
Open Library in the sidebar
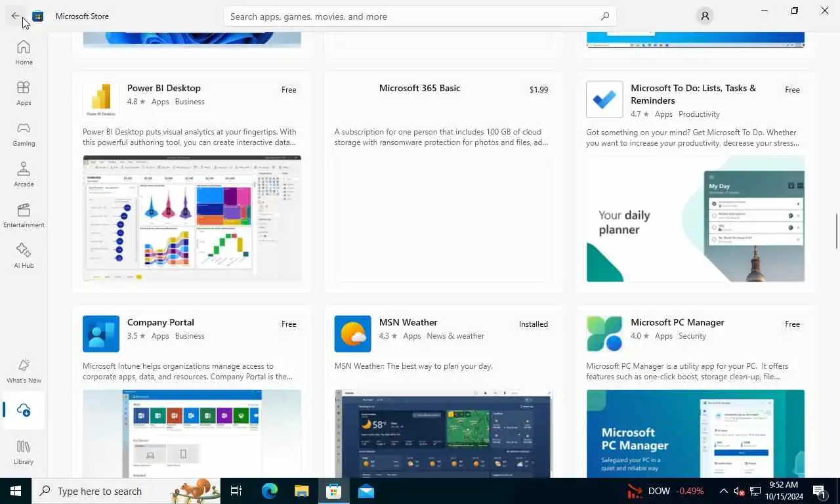(24, 452)
